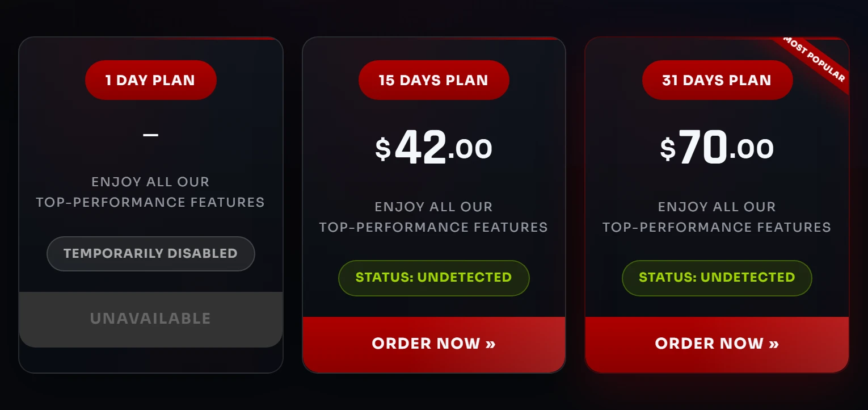
Task: Click the 1 Day Plan badge
Action: pos(150,80)
